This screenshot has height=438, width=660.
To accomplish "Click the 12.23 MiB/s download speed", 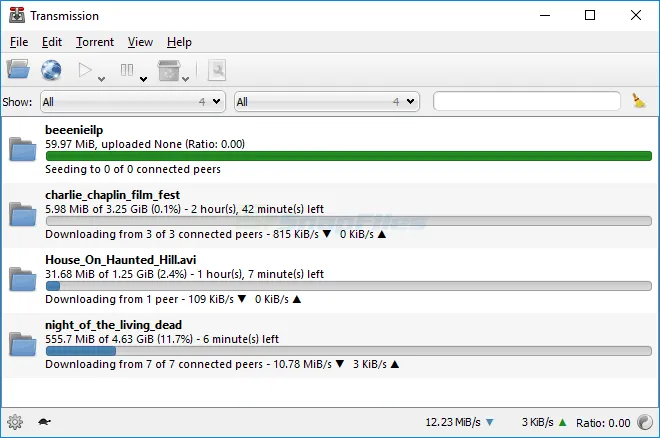I will point(453,422).
